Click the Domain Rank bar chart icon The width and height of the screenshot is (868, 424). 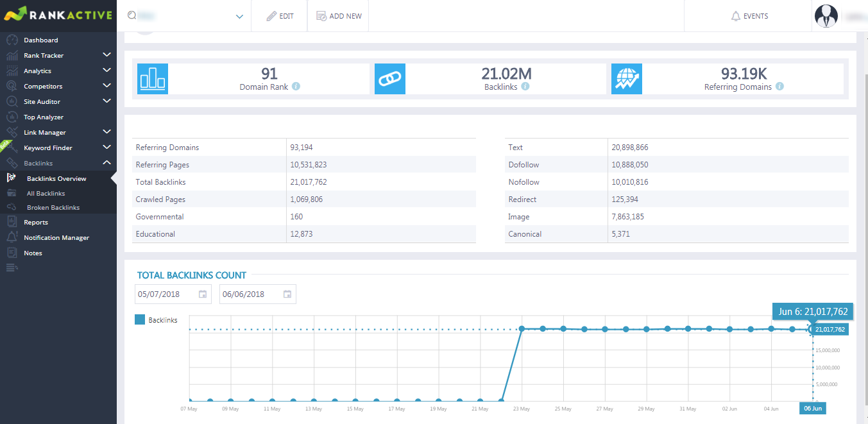click(x=153, y=79)
